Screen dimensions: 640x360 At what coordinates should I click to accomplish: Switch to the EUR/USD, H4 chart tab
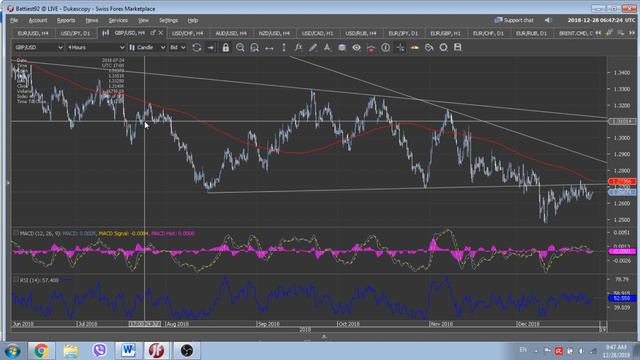pos(33,33)
